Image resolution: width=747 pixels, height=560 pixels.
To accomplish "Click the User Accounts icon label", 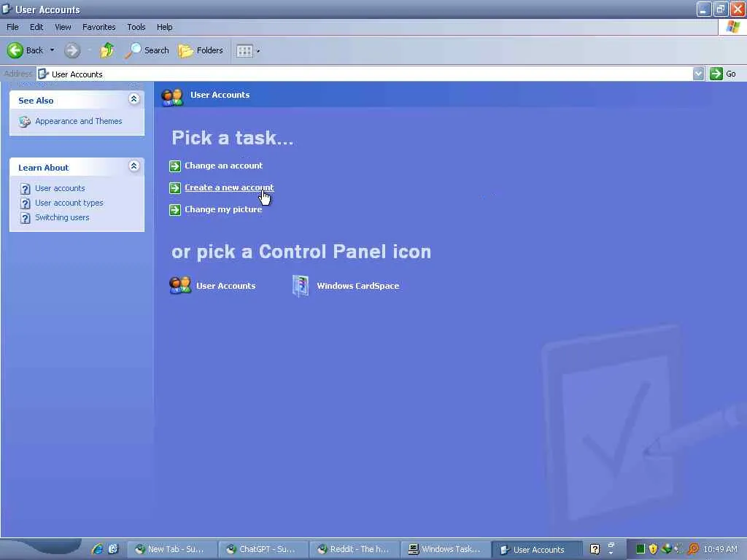I will click(226, 286).
